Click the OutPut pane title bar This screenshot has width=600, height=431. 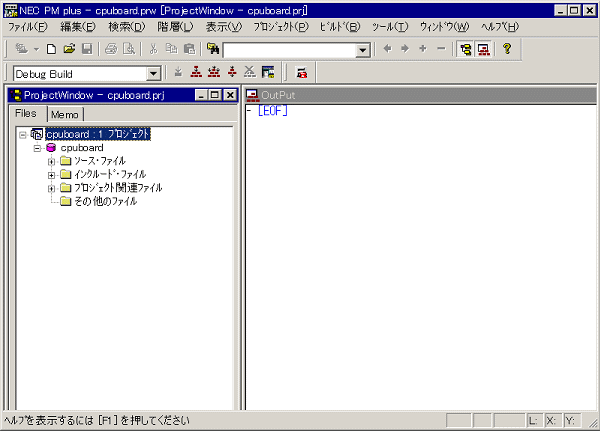[420, 95]
